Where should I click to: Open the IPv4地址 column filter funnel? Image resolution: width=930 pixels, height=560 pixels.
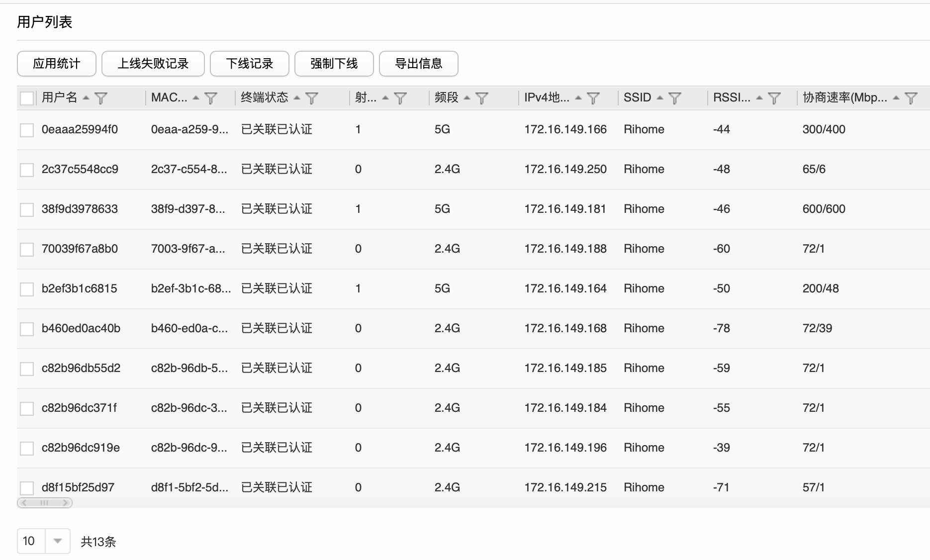click(x=593, y=98)
